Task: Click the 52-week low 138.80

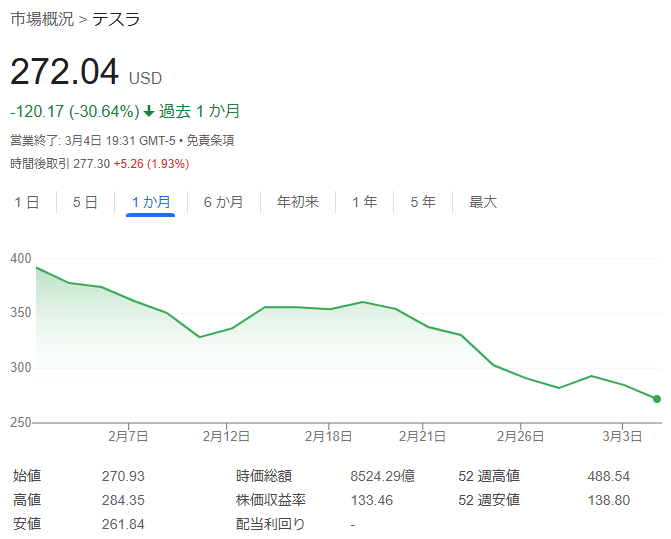Action: click(x=609, y=500)
